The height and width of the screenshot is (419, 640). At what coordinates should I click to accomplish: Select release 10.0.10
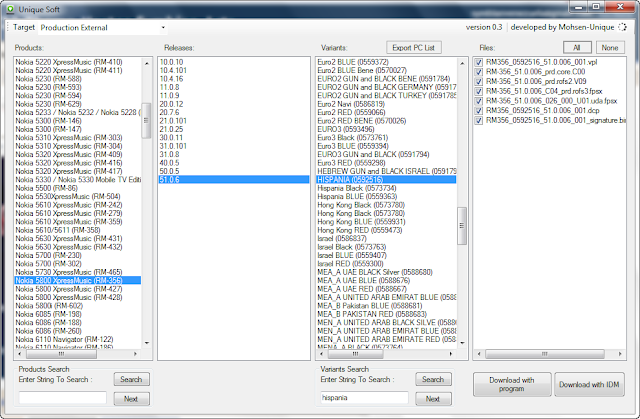(x=171, y=62)
